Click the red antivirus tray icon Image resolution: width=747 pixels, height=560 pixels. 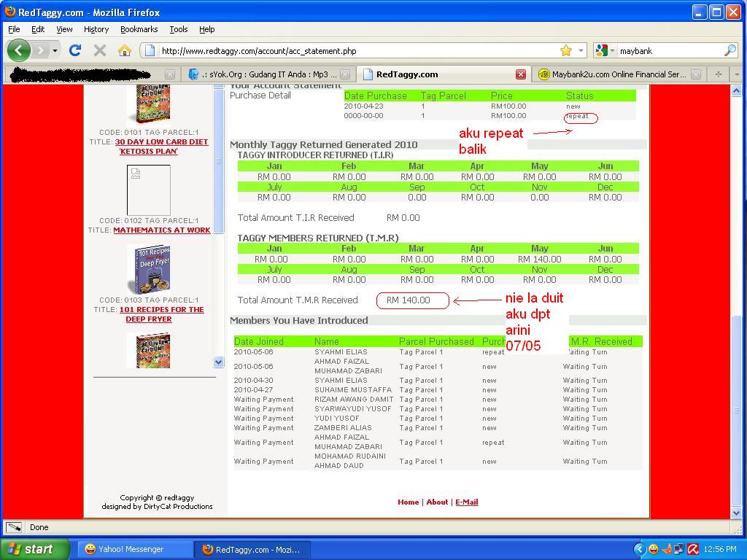(693, 549)
